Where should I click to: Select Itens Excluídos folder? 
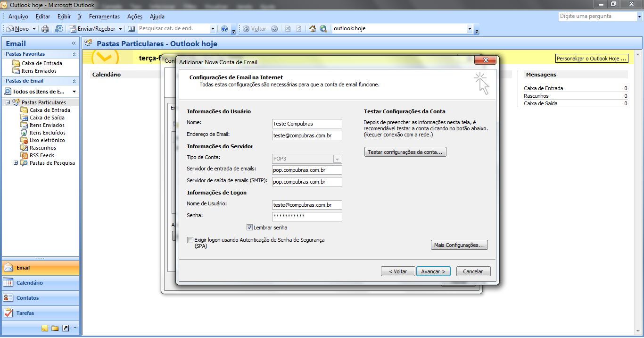[x=42, y=133]
